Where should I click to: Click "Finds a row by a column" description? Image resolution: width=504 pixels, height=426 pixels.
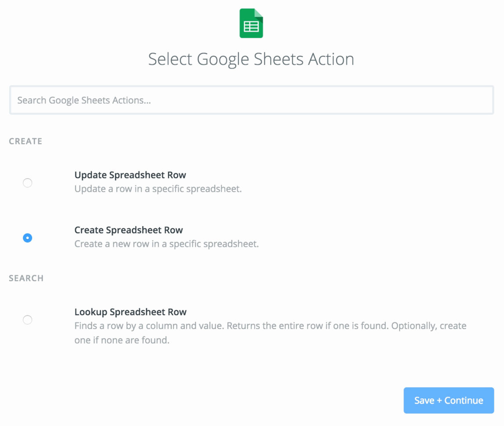270,326
